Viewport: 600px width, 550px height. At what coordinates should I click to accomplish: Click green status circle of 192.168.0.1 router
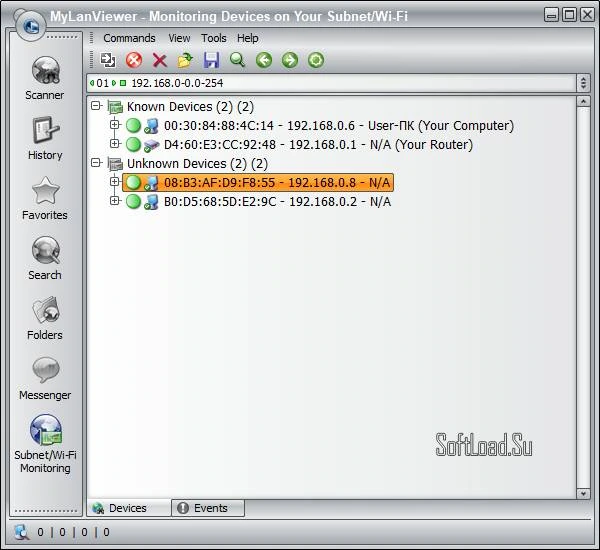(134, 144)
